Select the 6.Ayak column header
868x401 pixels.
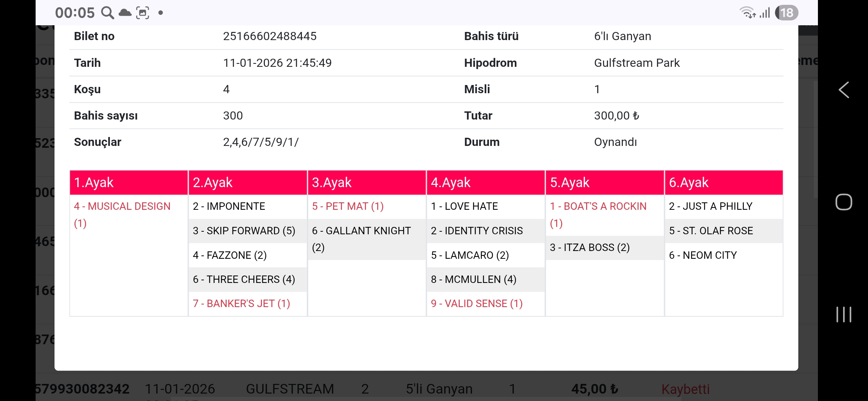[723, 182]
